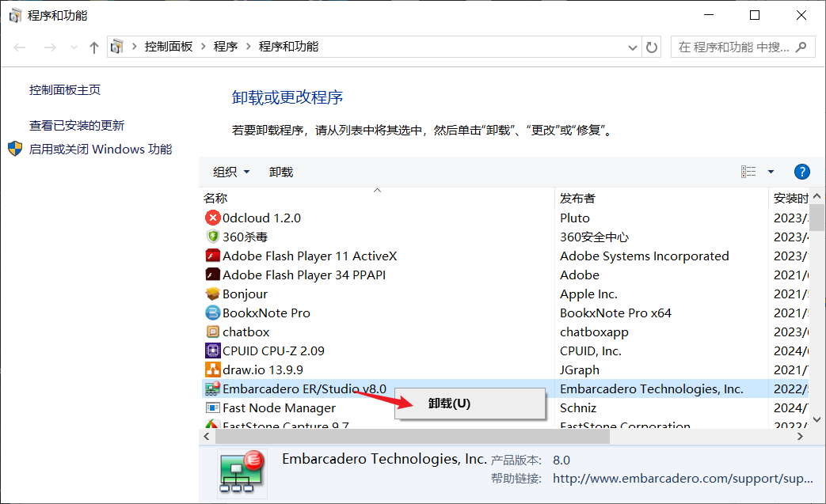Open 查看已安装的更新 link

pyautogui.click(x=77, y=125)
